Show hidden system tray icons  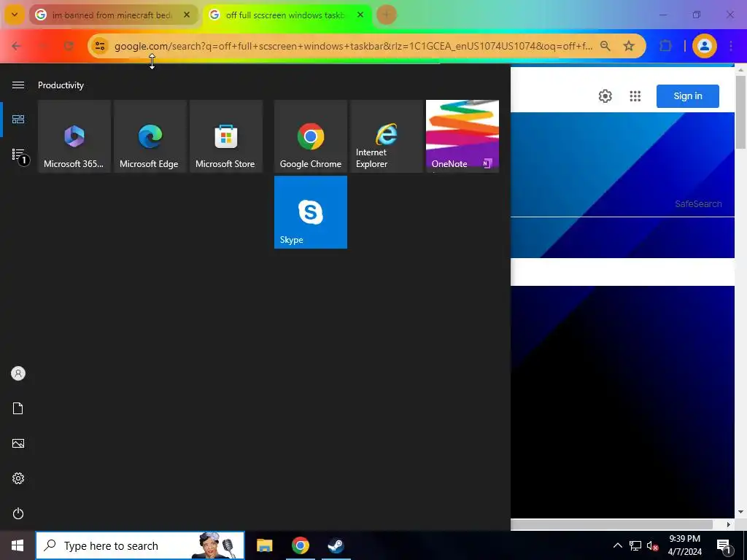click(x=617, y=545)
